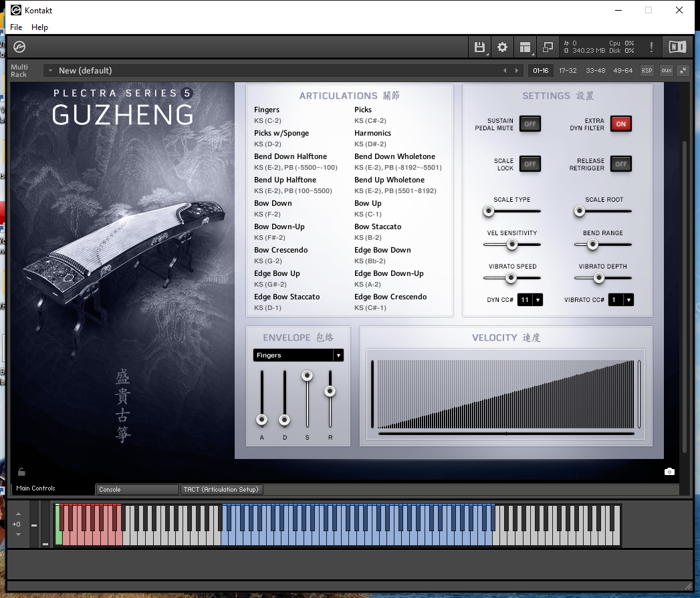Switch to rack page 01-16

tap(541, 71)
